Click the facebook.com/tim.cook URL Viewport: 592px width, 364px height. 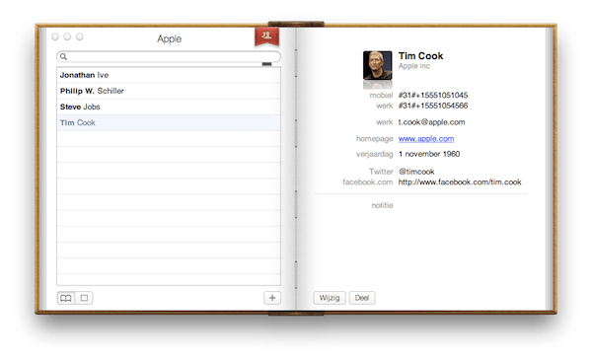tap(460, 182)
